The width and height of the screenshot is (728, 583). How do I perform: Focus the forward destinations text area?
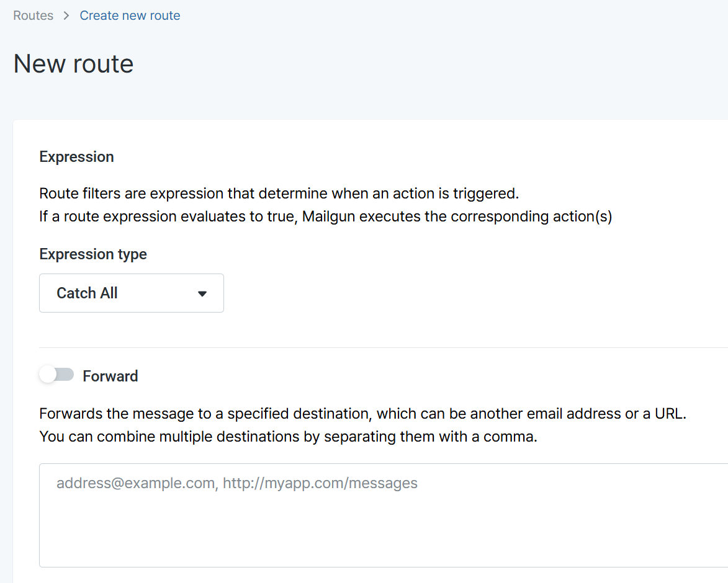pyautogui.click(x=384, y=515)
